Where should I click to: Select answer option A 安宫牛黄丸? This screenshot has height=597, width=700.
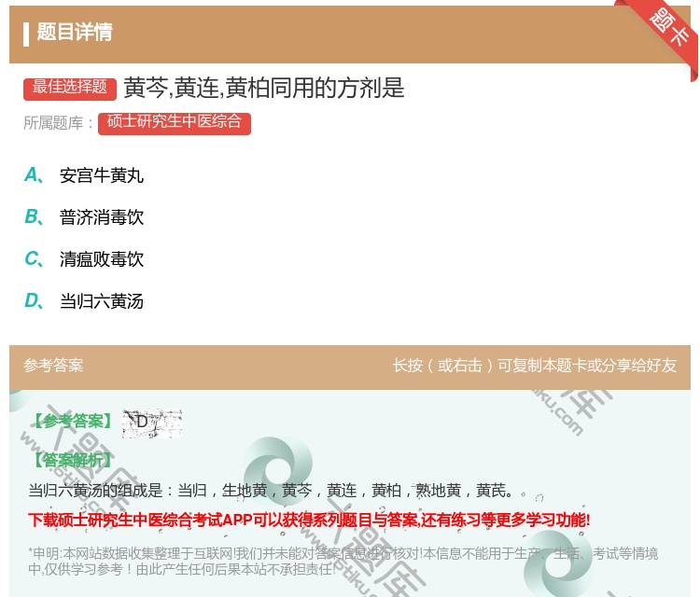pos(84,175)
